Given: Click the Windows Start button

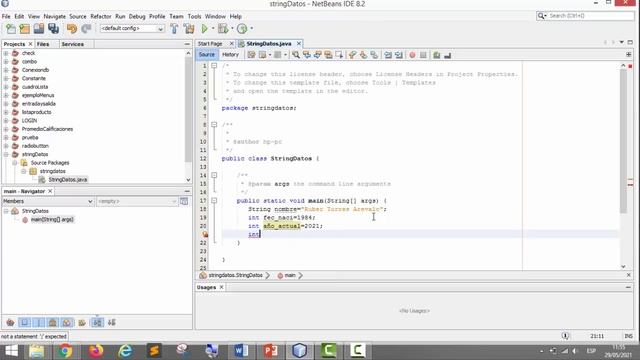Looking at the screenshot, I should tap(11, 351).
